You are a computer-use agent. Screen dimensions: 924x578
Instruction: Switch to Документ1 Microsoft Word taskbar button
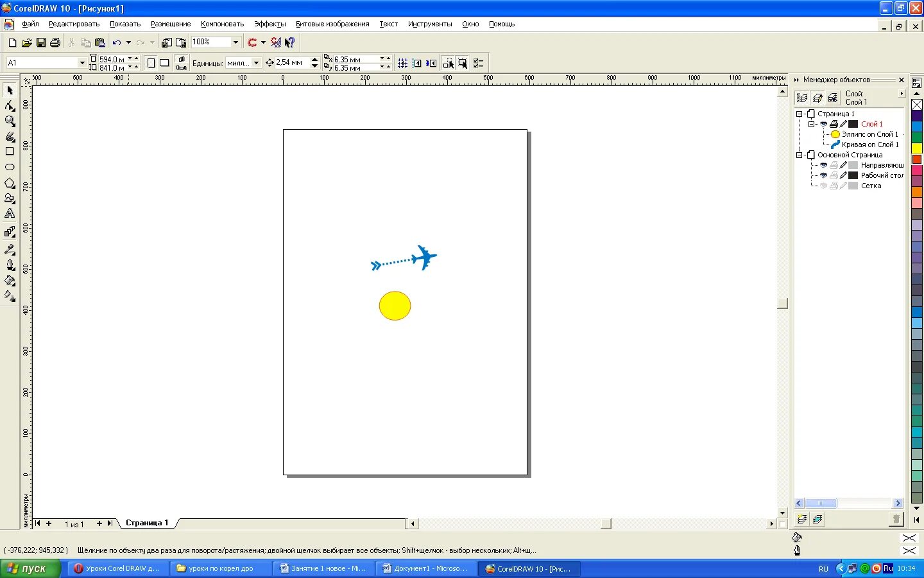coord(426,568)
